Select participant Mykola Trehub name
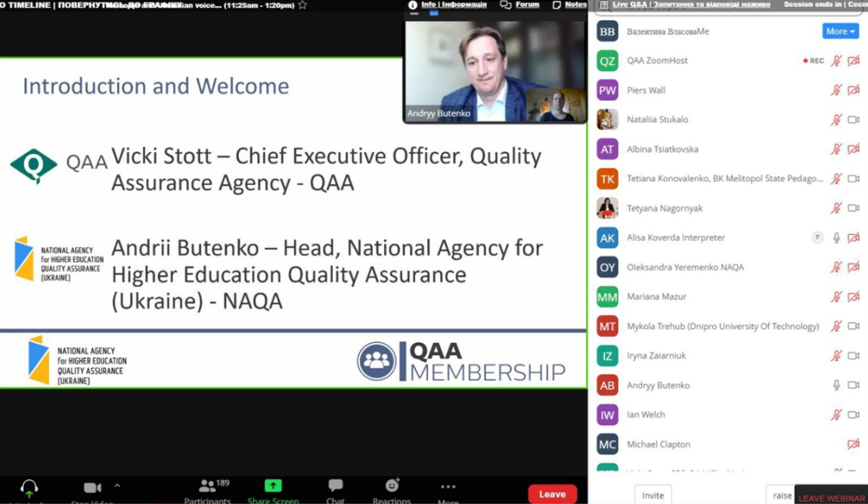The image size is (868, 504). 722,326
